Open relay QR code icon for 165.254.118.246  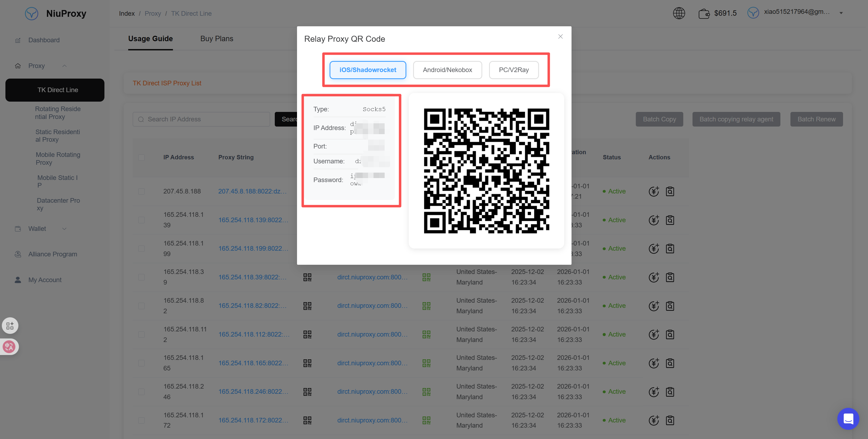pyautogui.click(x=426, y=392)
